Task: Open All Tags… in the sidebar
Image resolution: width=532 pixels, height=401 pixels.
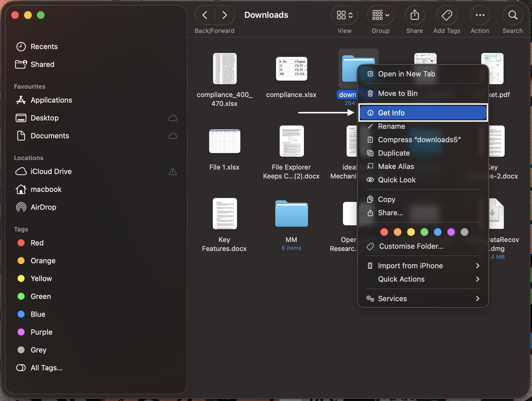Action: [x=46, y=368]
